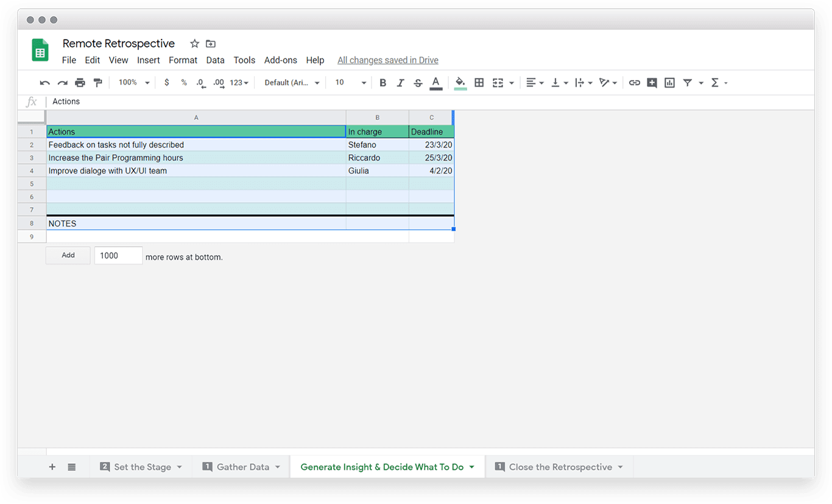
Task: Open the 123 number formats dropdown
Action: (x=239, y=83)
